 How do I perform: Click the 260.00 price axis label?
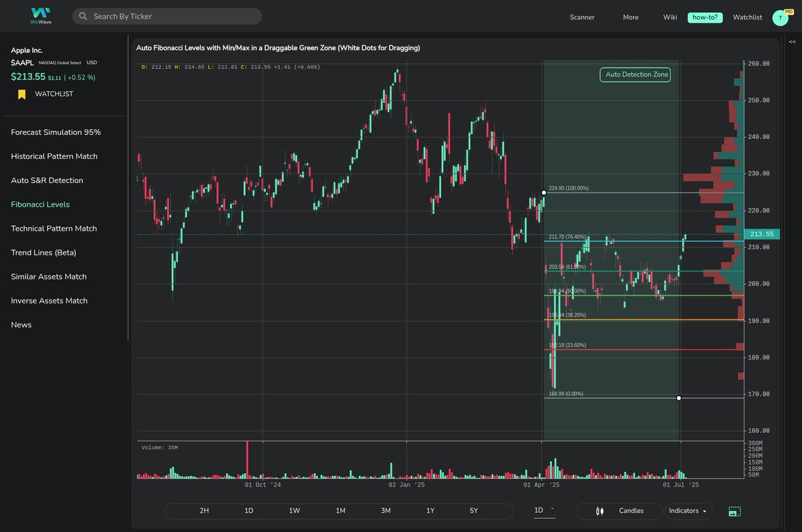tap(760, 64)
